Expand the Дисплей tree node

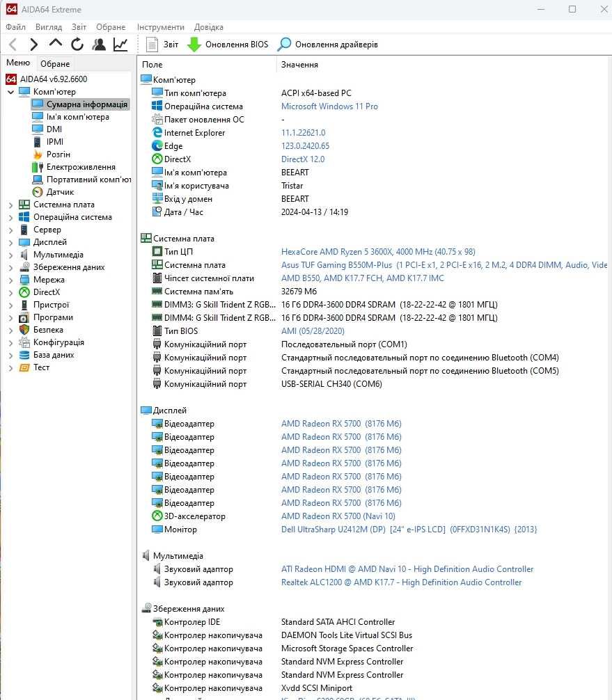click(x=10, y=242)
